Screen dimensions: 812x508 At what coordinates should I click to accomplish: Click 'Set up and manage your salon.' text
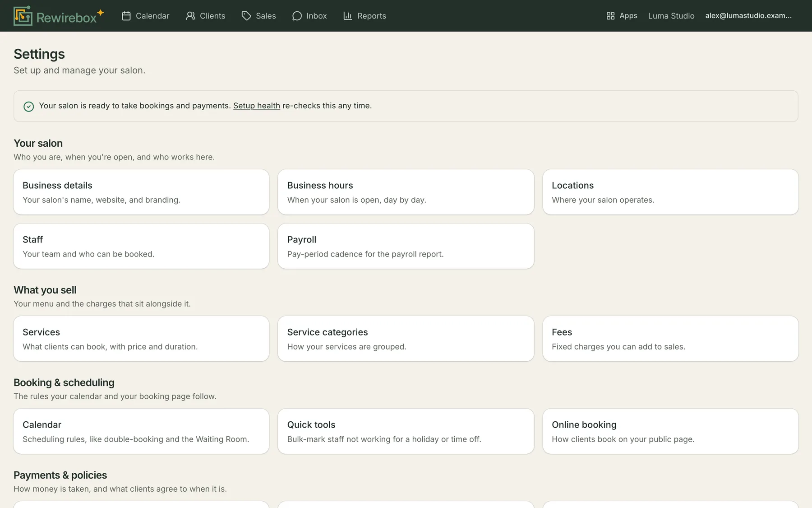pyautogui.click(x=79, y=70)
